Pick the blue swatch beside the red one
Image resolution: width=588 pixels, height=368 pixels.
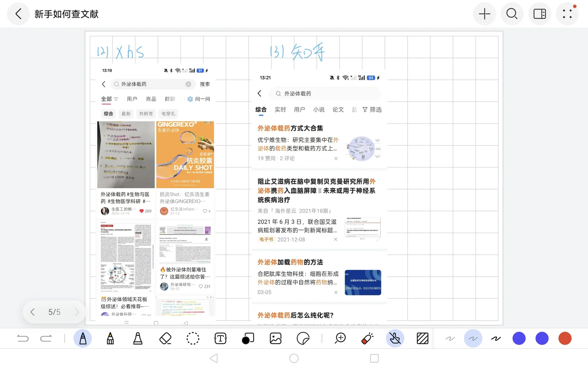coord(542,338)
